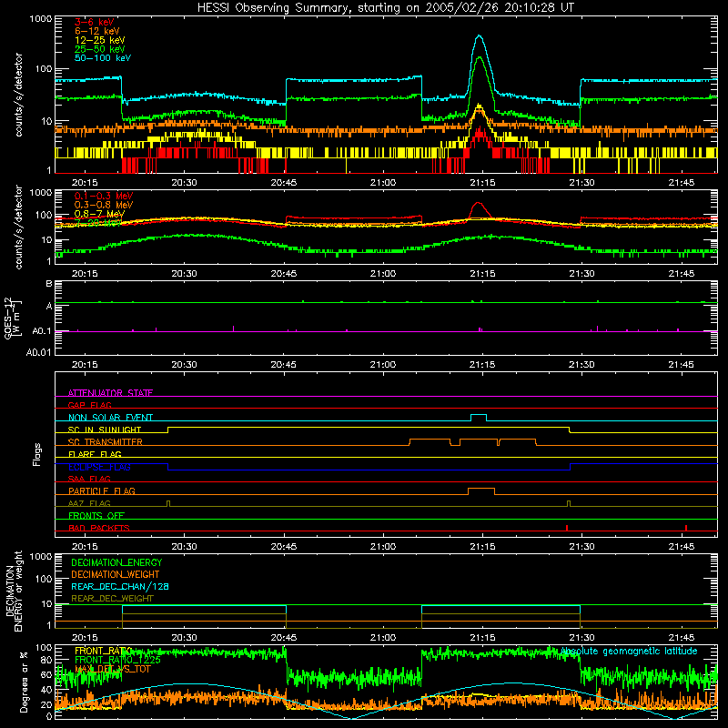This screenshot has width=728, height=728.
Task: Click the REAR_DEC_CHAN/128 legend entry
Action: [120, 586]
